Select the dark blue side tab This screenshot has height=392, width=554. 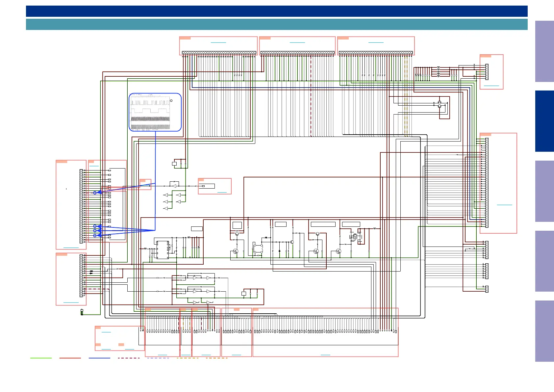[x=544, y=121]
